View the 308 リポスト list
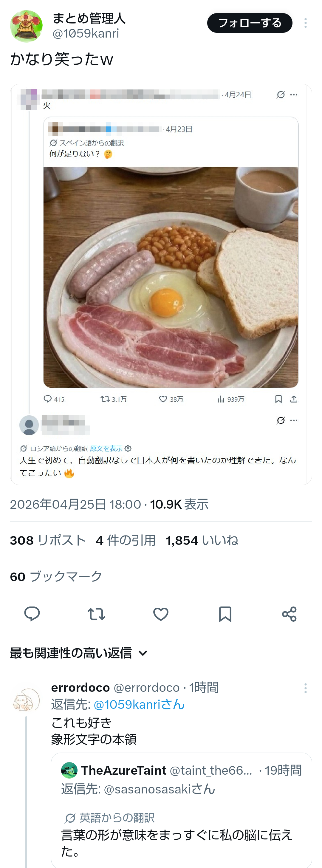The height and width of the screenshot is (868, 322). [x=47, y=540]
